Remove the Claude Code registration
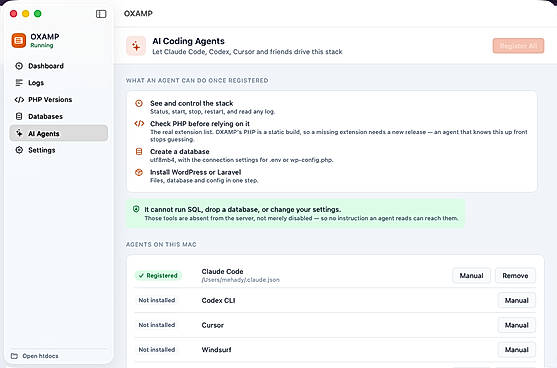Viewport: 557px width, 368px height. pos(515,276)
